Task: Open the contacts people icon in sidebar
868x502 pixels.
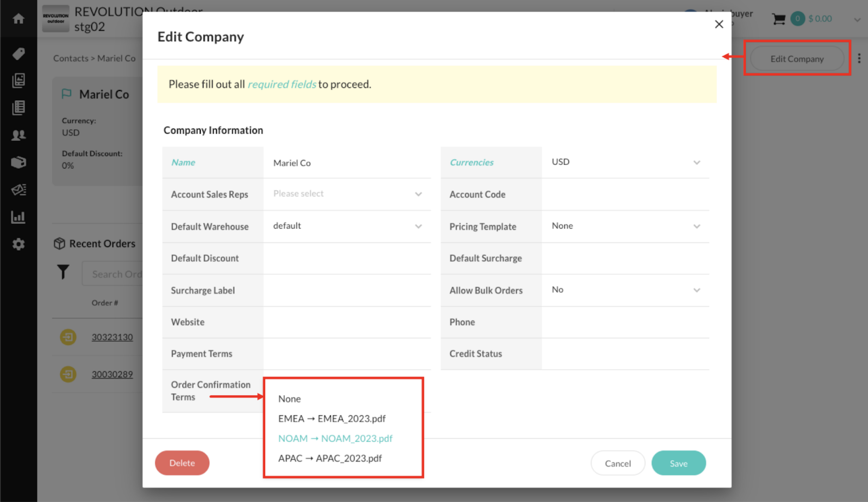Action: [19, 135]
